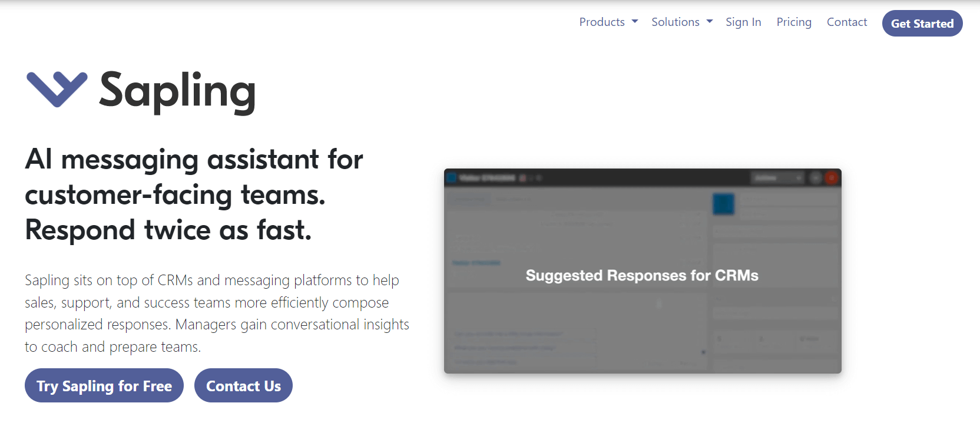
Task: Click the Get Started button
Action: click(922, 24)
